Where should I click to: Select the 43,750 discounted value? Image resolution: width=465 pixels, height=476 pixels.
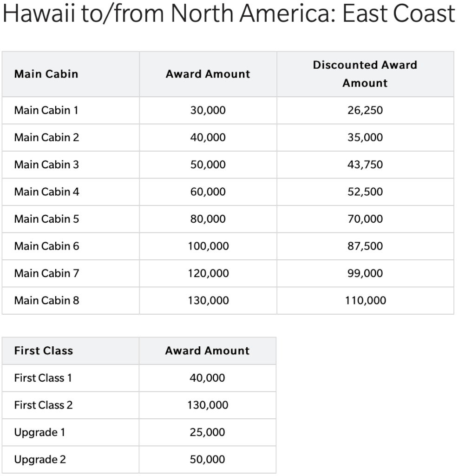(x=365, y=165)
